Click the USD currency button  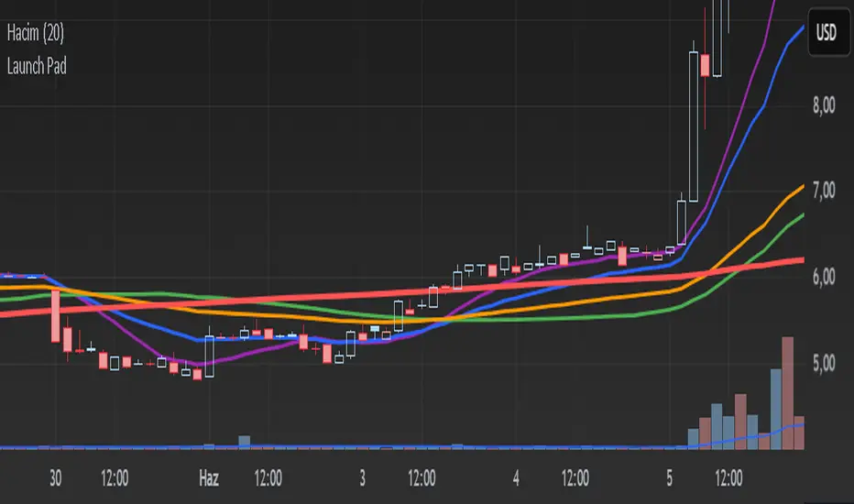pos(827,33)
